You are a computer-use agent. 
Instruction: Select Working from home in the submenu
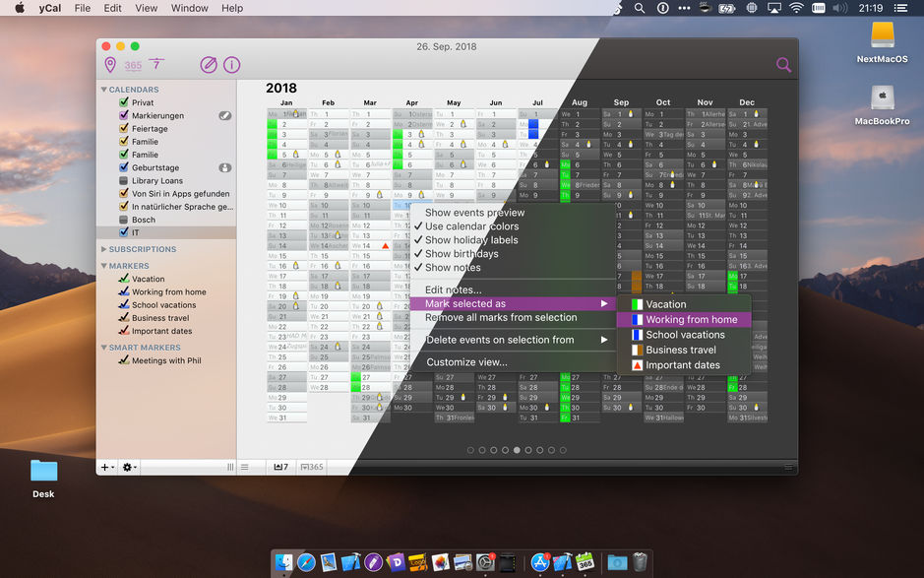coord(689,319)
